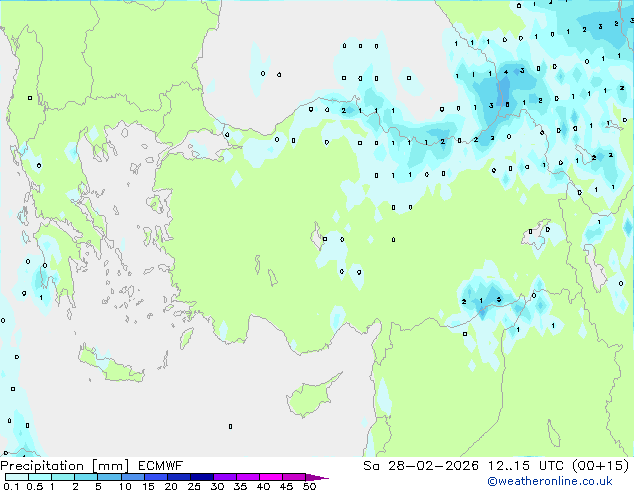Viewport: 634px width, 490px height.
Task: Click the 35–40 mm violet legend swatch
Action: coord(247,477)
